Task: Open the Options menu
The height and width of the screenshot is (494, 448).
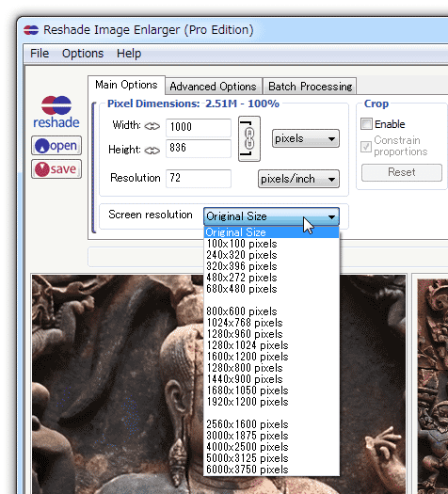Action: pos(83,54)
